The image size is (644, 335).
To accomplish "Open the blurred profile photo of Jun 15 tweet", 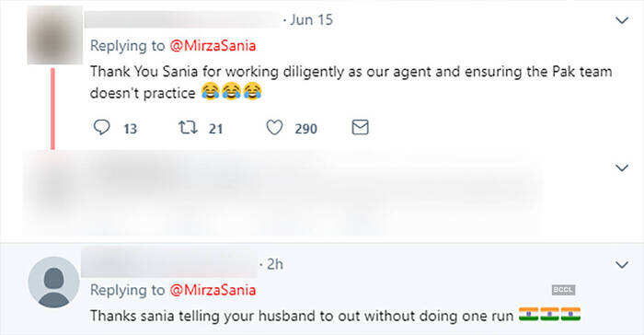I will click(55, 35).
